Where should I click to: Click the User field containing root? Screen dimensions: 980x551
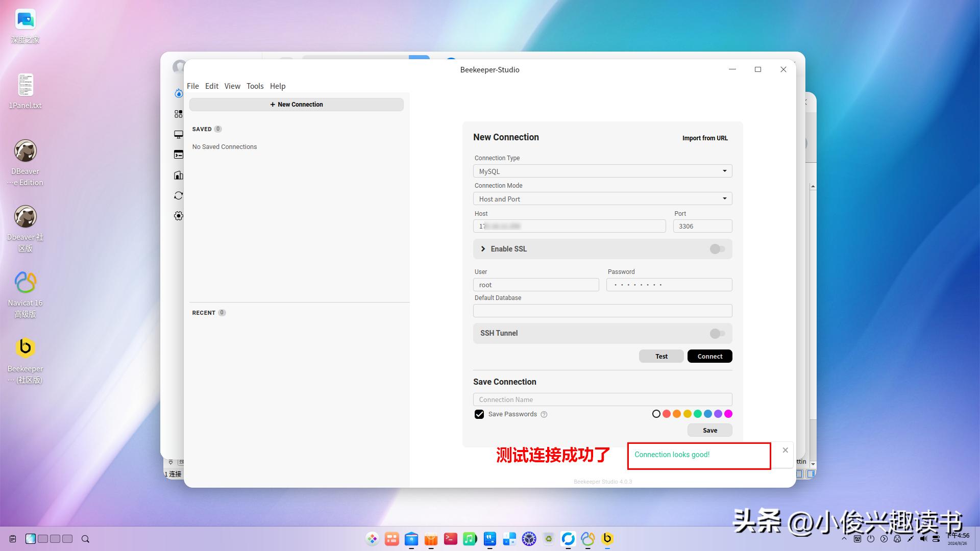click(536, 285)
